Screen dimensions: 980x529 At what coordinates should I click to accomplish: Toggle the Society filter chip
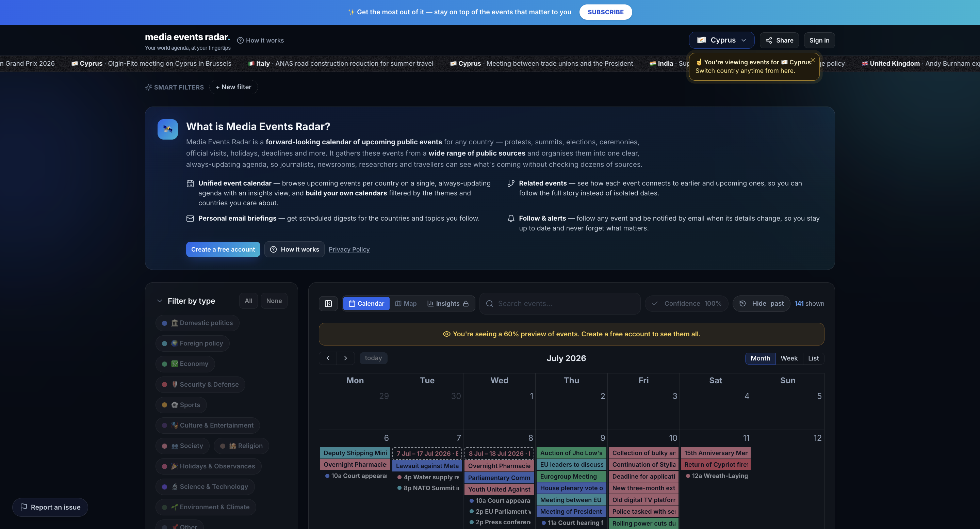pyautogui.click(x=183, y=446)
